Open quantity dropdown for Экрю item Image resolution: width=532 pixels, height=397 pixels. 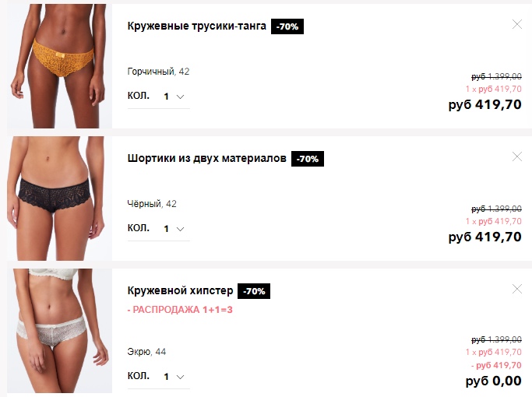[174, 377]
